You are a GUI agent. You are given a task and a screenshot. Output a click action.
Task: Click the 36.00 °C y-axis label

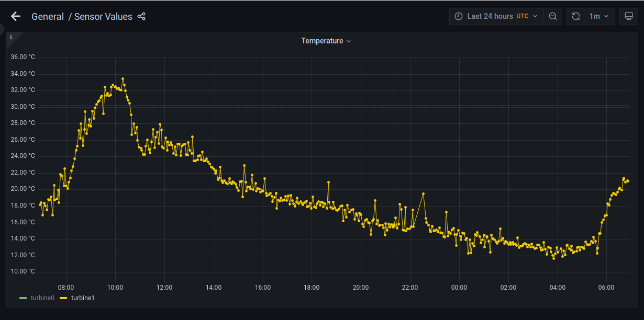[x=23, y=57]
